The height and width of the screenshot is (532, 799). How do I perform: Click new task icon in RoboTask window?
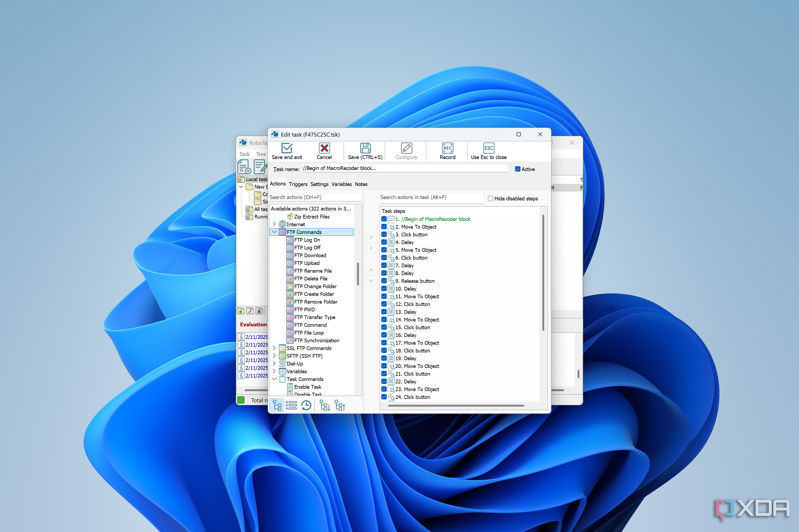[x=244, y=166]
